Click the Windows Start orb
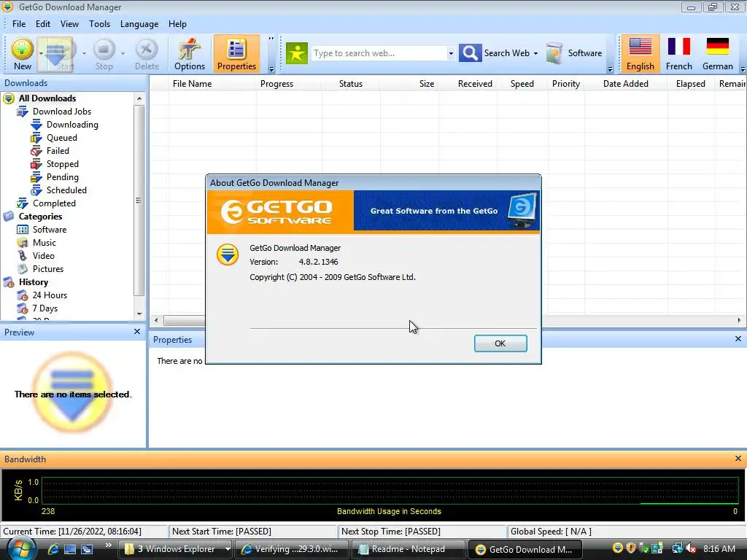 [21, 548]
